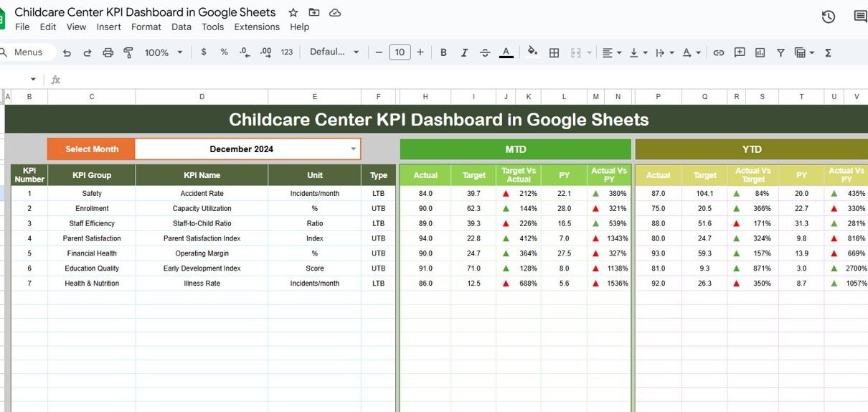
Task: Click the Insert chart icon
Action: [x=760, y=52]
